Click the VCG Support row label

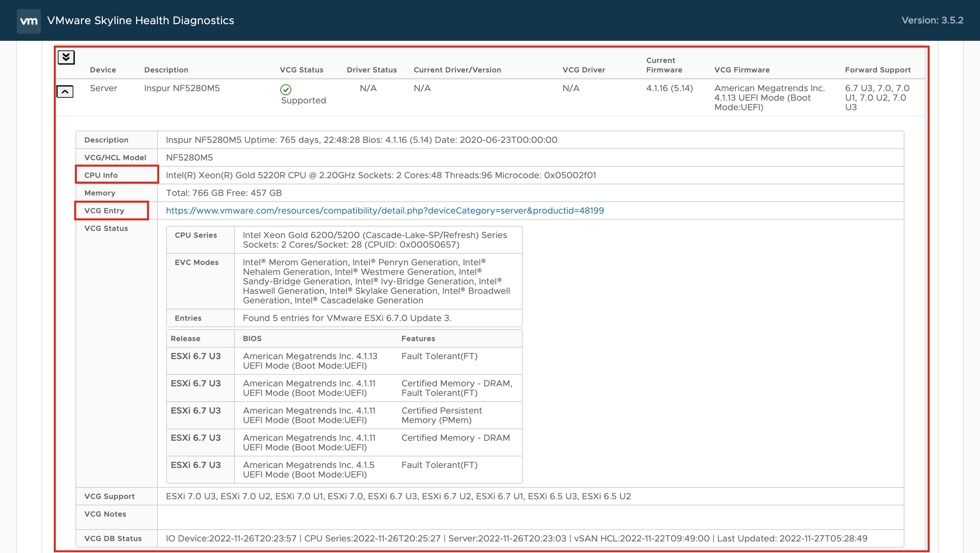pyautogui.click(x=109, y=496)
